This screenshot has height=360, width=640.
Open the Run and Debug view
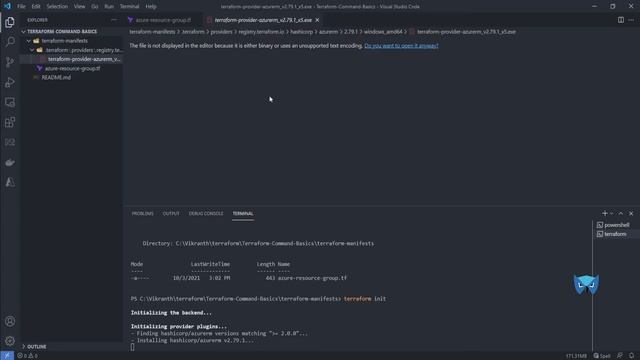[10, 82]
